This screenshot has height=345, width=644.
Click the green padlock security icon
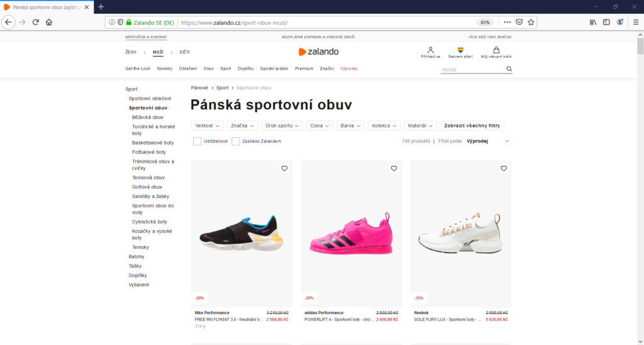point(128,23)
